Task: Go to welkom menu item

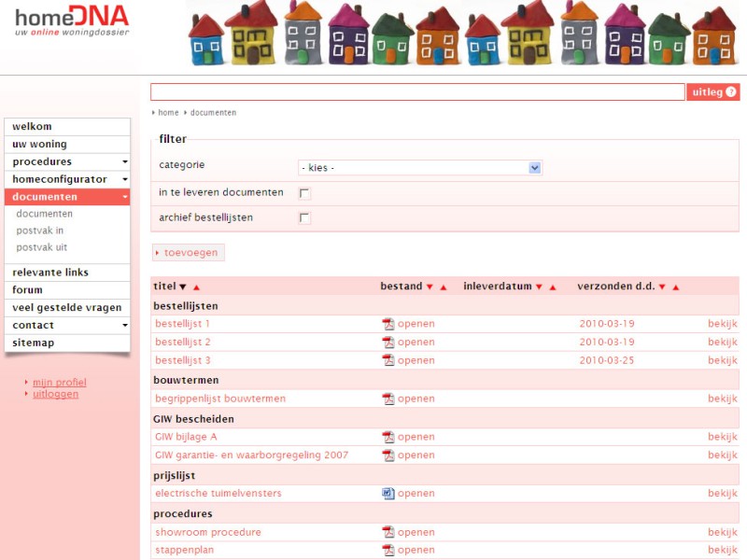Action: 67,127
